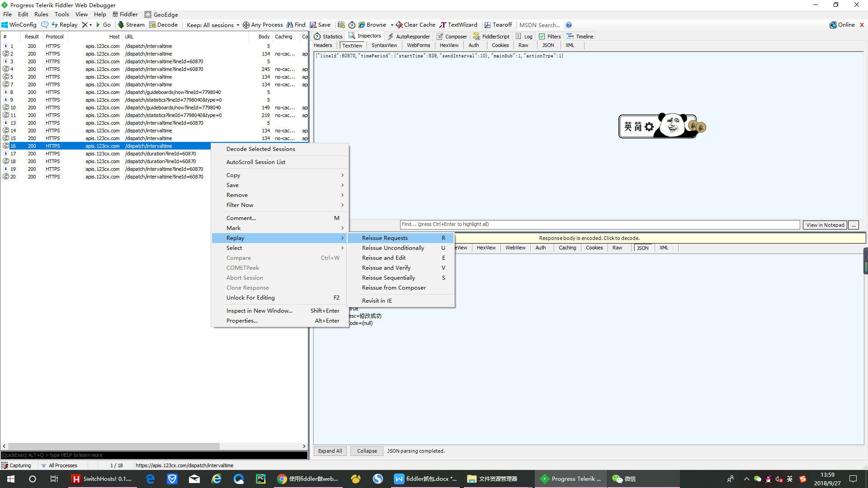Screen dimensions: 868x488
Task: Open the Keep: All sessions dropdown
Action: (213, 25)
